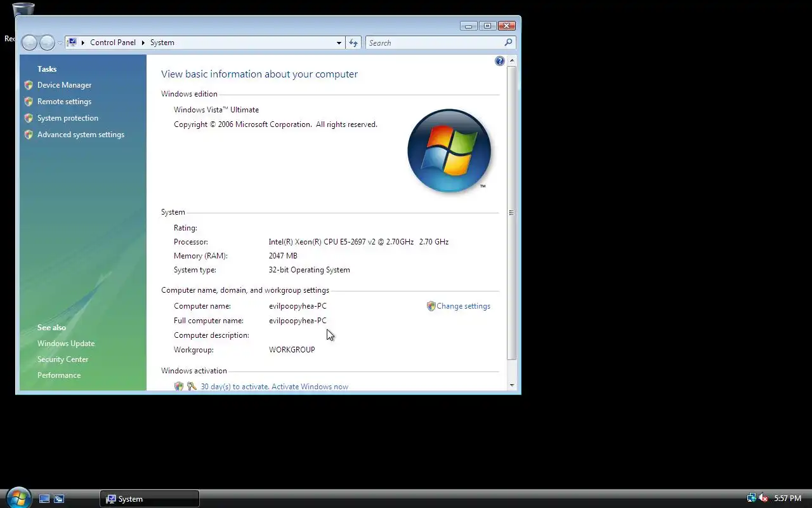Click Switch between windows quick launch icon
This screenshot has height=508, width=812.
coord(59,499)
